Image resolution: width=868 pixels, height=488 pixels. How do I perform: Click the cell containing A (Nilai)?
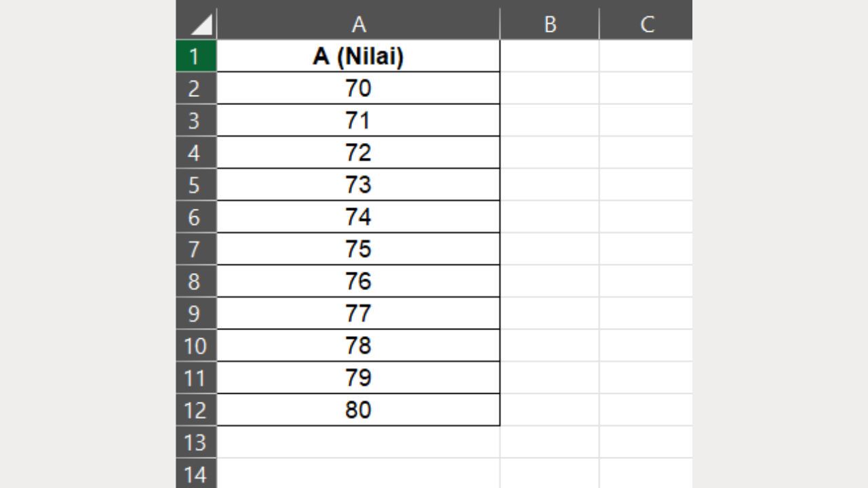[359, 56]
